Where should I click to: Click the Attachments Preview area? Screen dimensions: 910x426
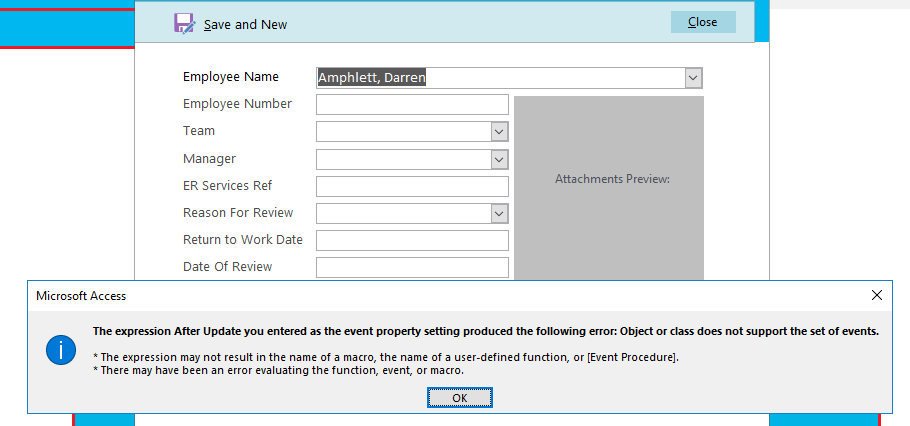point(610,180)
